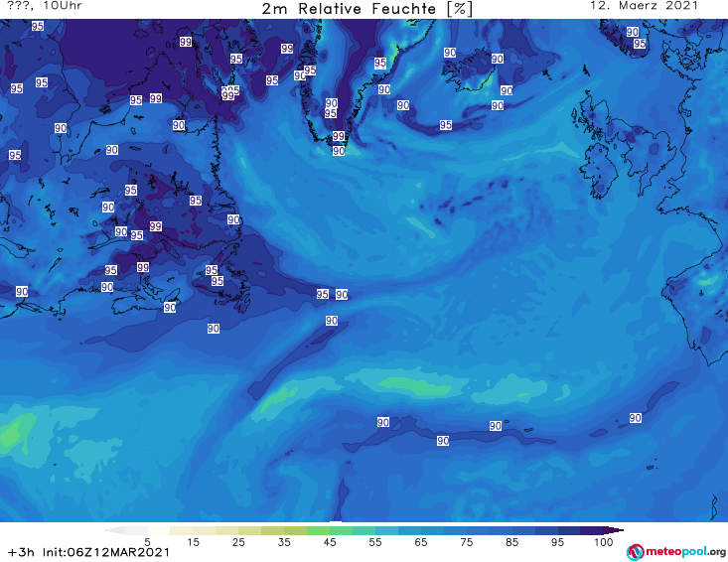Select the white legend swatch left of 5
This screenshot has width=728, height=562.
136,530
